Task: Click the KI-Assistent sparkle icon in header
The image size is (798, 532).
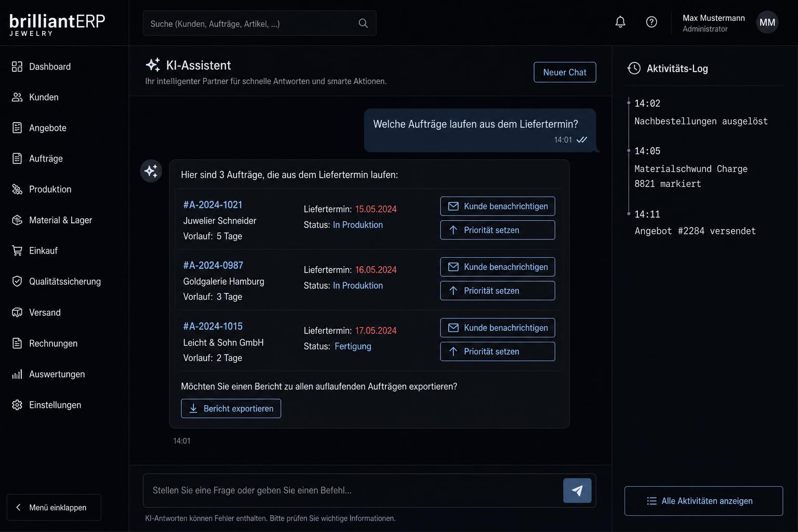Action: click(153, 65)
